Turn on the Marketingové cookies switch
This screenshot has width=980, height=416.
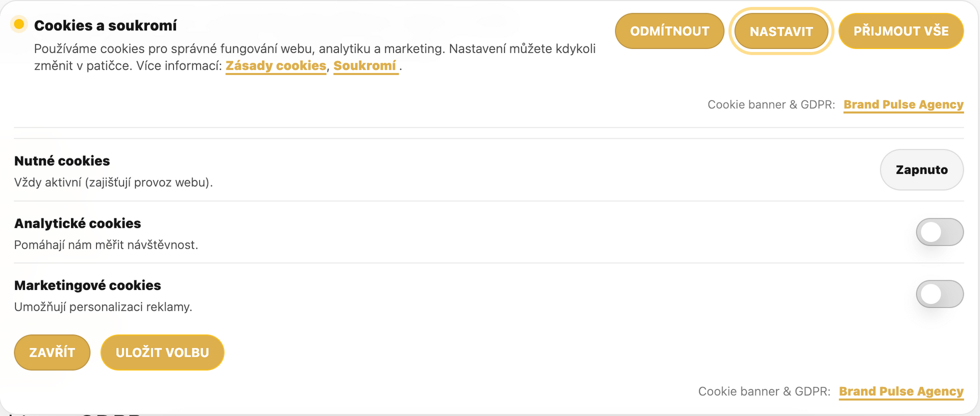(x=939, y=294)
